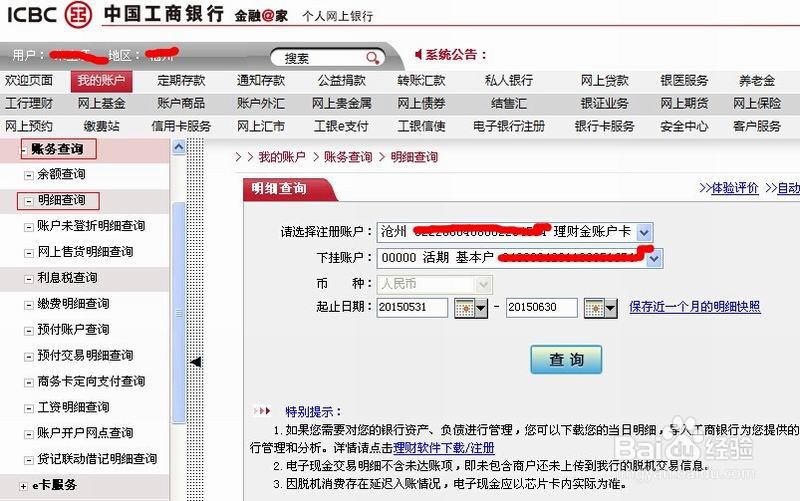
Task: Select 账户开户网点查询 in sidebar
Action: tap(85, 434)
